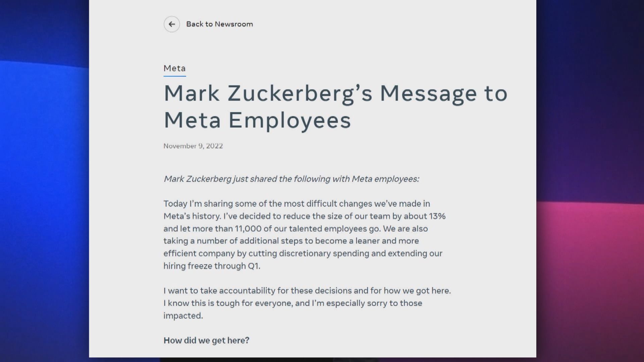The width and height of the screenshot is (644, 362).
Task: Click the back arrow circle icon
Action: coord(172,24)
